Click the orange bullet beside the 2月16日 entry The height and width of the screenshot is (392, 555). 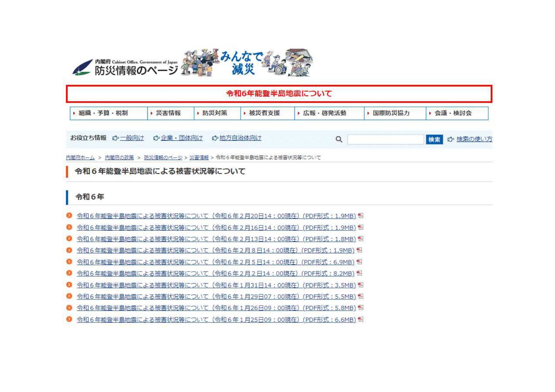69,227
